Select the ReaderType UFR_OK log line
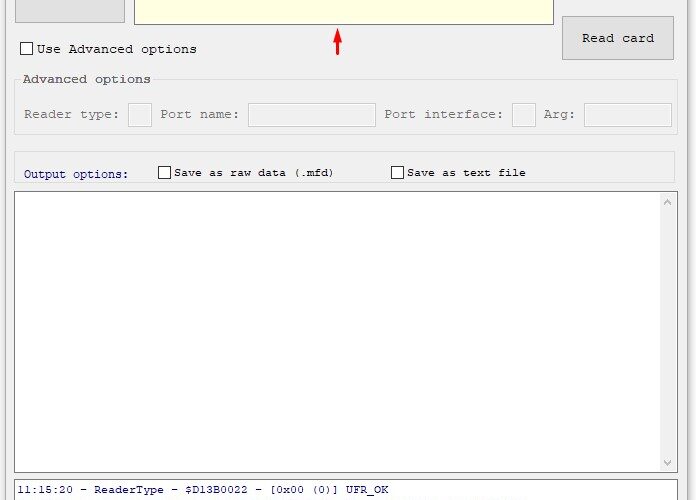 pos(203,490)
